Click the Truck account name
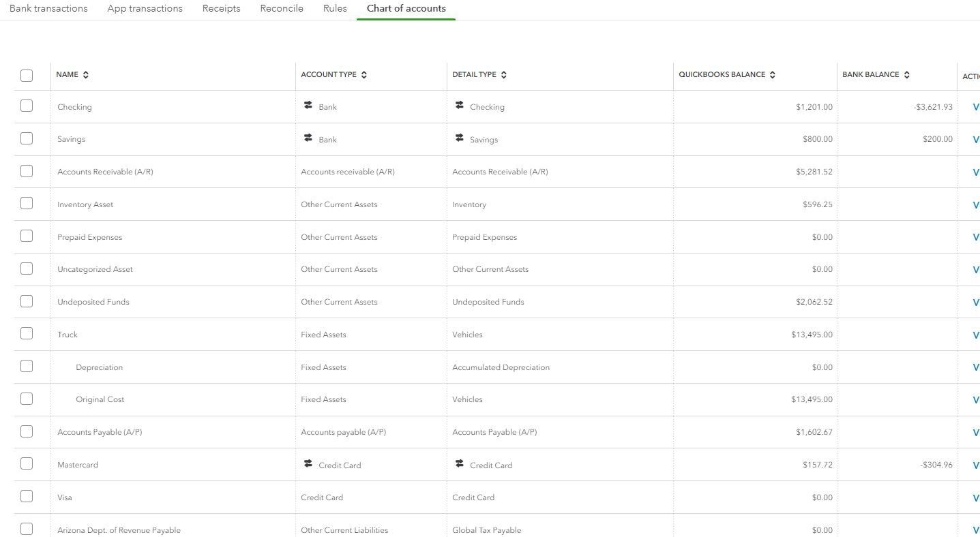 pyautogui.click(x=68, y=335)
